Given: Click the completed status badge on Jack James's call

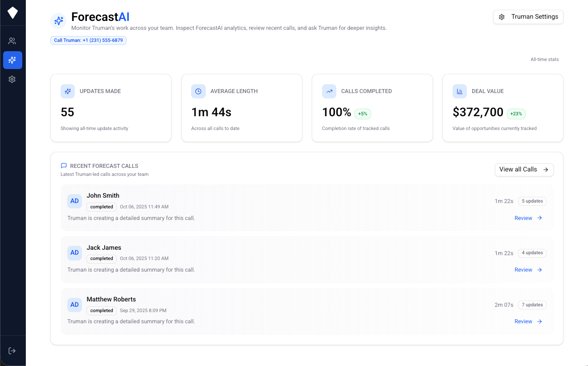Looking at the screenshot, I should tap(101, 258).
